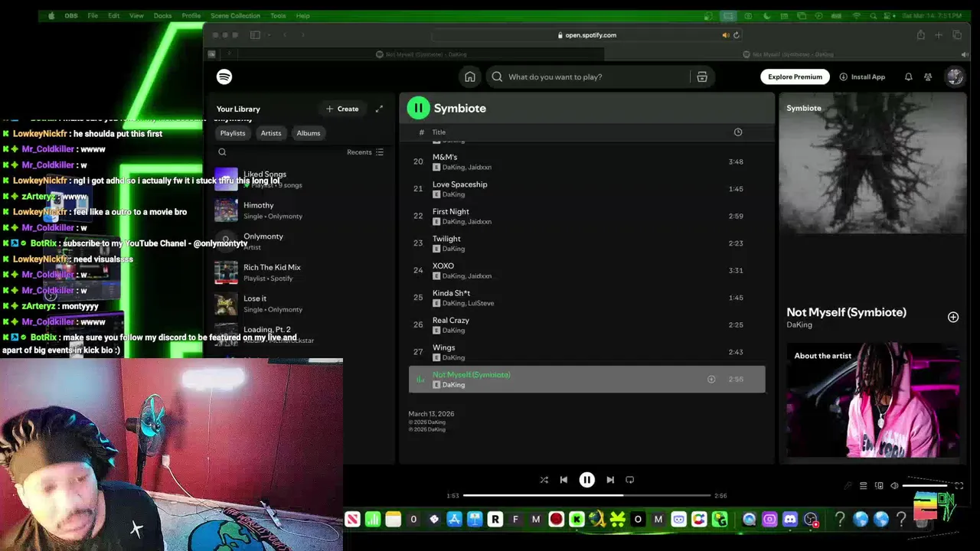Open Keynote from the Dock
This screenshot has height=551, width=980.
tap(475, 520)
